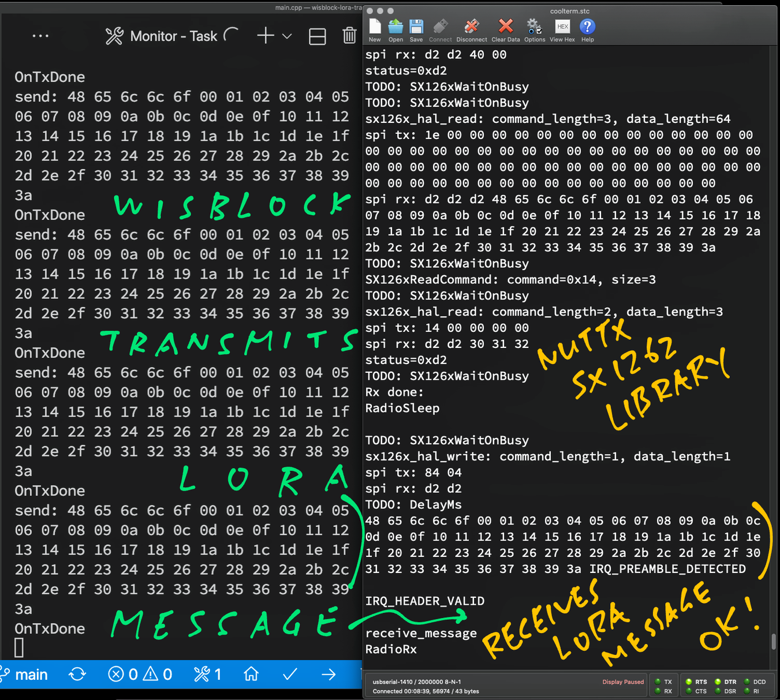The height and width of the screenshot is (700, 780).
Task: Open the main branch picker
Action: pyautogui.click(x=25, y=674)
